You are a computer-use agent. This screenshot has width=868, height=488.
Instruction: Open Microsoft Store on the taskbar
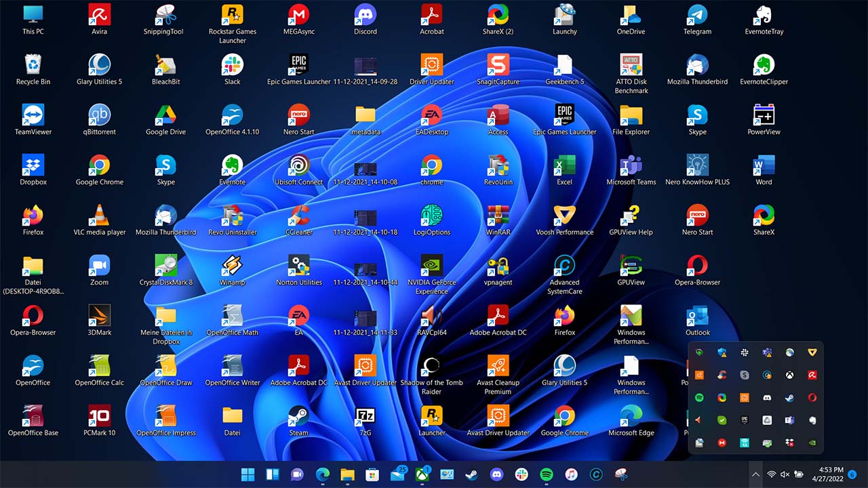[x=372, y=474]
